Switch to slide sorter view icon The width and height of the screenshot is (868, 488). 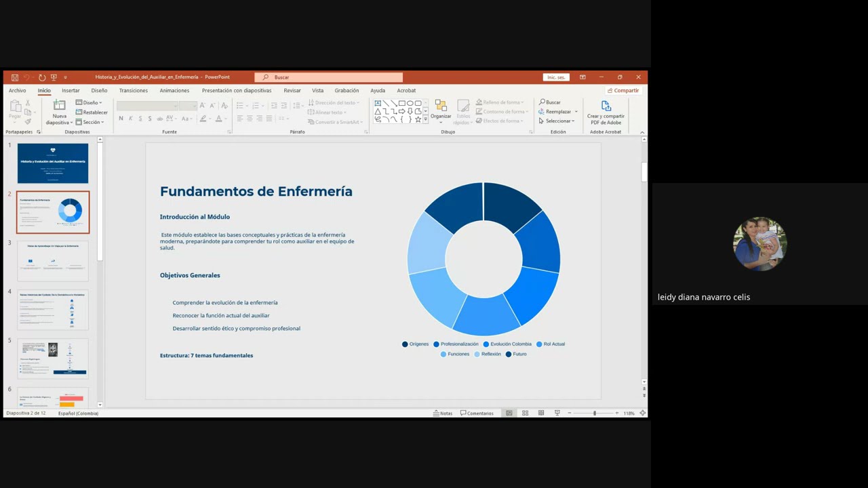(x=525, y=413)
